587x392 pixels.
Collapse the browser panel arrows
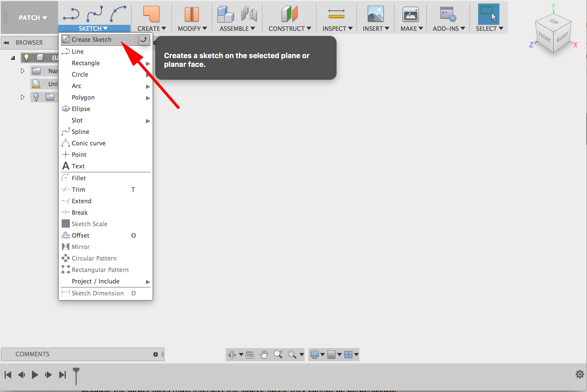[x=6, y=43]
